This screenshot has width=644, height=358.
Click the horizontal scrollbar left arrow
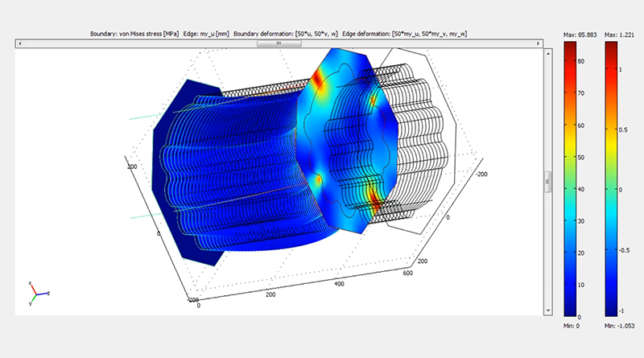[x=19, y=43]
